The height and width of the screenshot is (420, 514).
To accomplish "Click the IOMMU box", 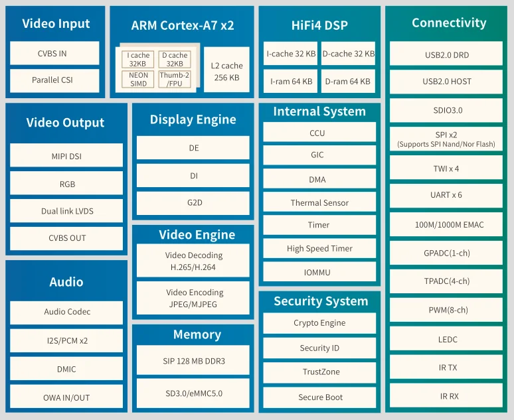I will tap(319, 271).
